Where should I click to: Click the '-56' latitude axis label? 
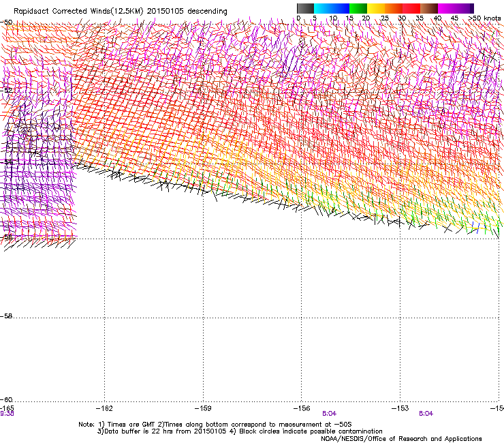pos(6,237)
